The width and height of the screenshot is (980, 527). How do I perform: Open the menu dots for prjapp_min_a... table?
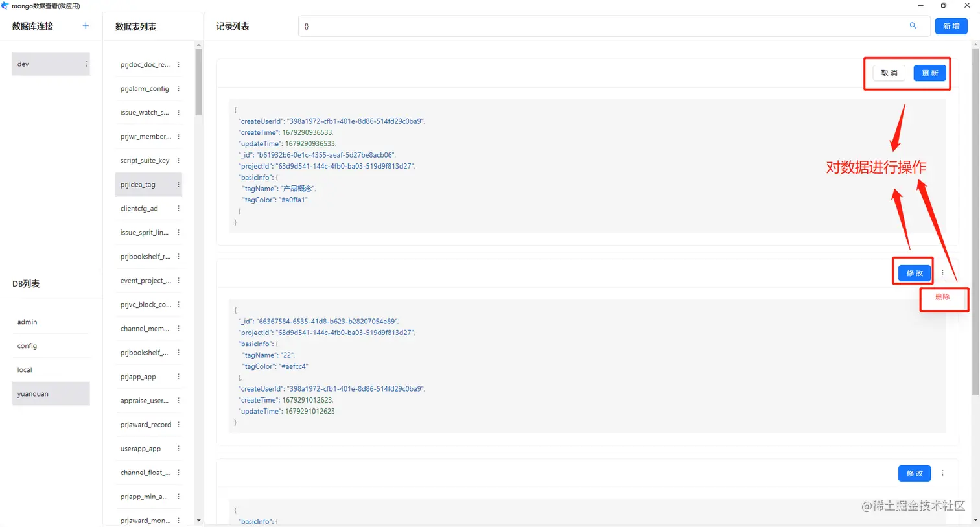pyautogui.click(x=178, y=497)
